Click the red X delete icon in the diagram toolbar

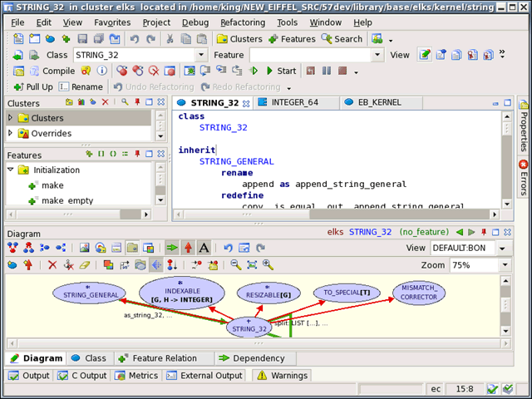52,264
